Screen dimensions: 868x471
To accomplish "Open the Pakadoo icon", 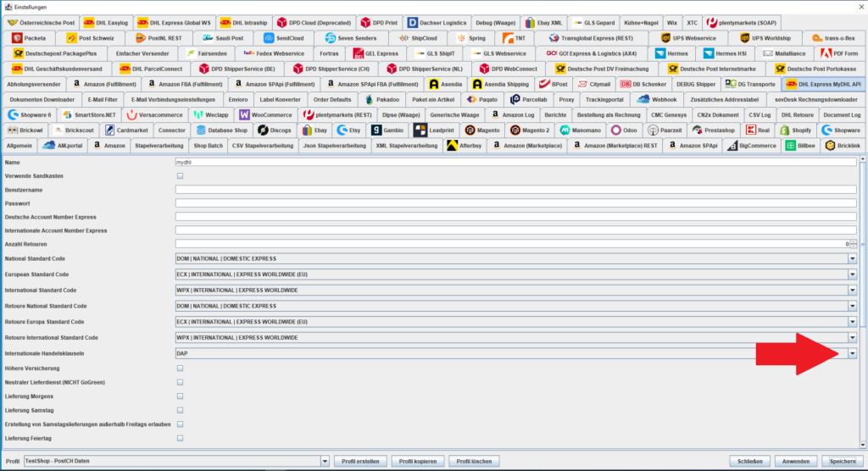I will click(370, 100).
